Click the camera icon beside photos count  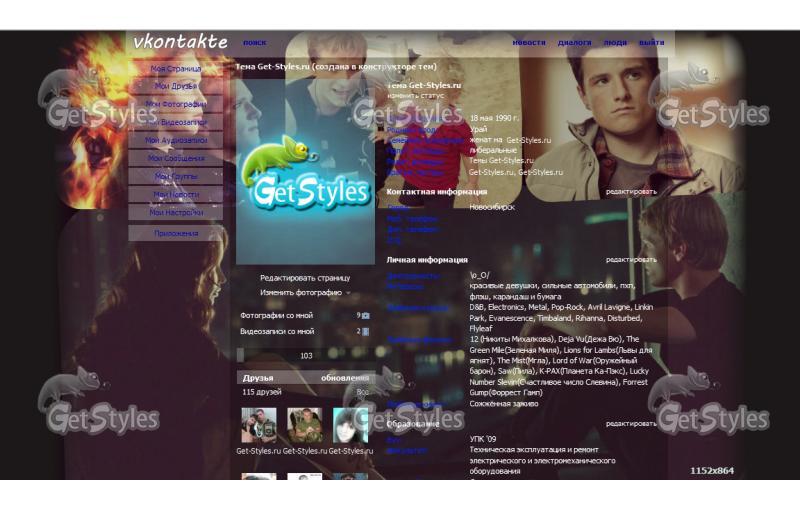point(365,316)
